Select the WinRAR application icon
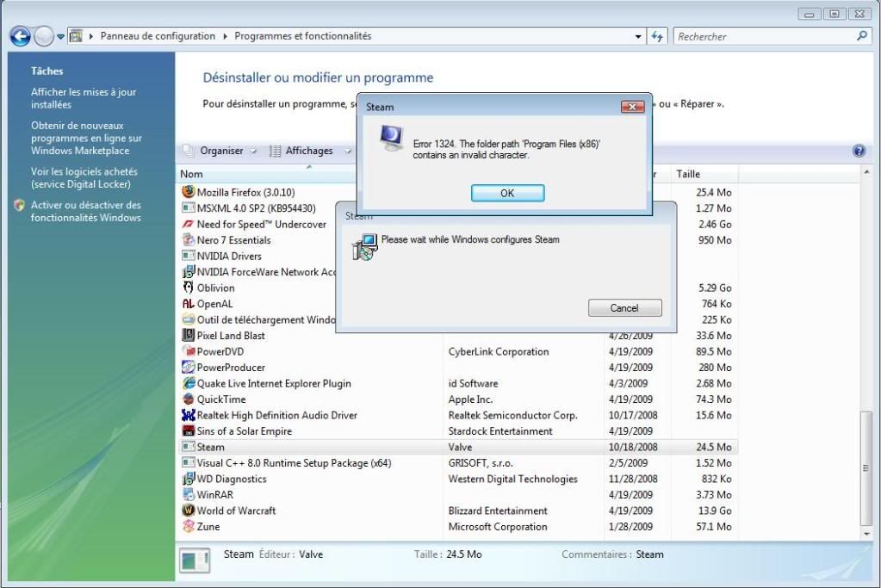The height and width of the screenshot is (588, 881). (189, 495)
